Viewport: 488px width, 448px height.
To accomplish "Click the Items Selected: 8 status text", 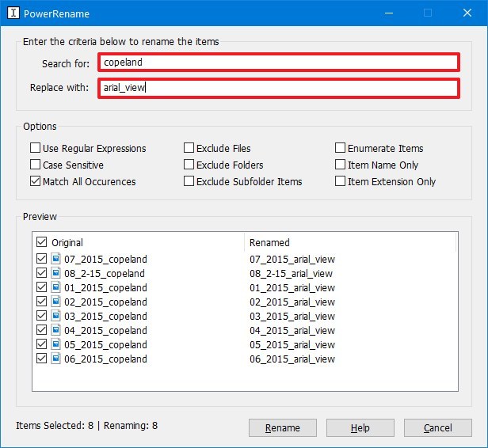I will [x=55, y=425].
